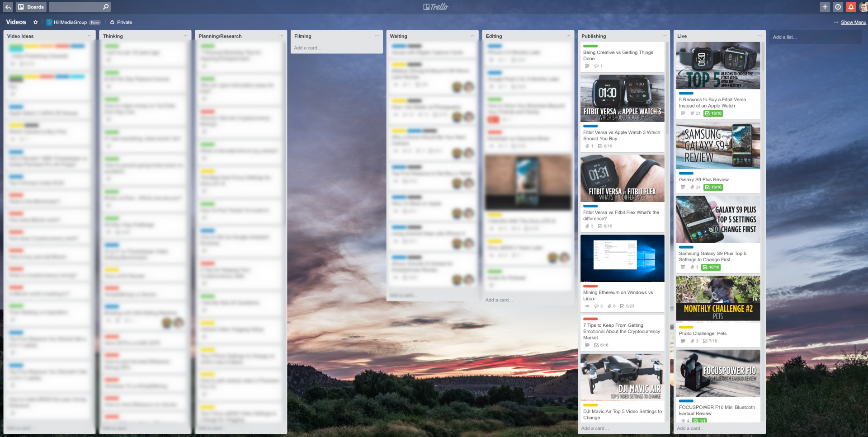The image size is (868, 437).
Task: Open the Waiting list actions menu
Action: click(x=473, y=36)
